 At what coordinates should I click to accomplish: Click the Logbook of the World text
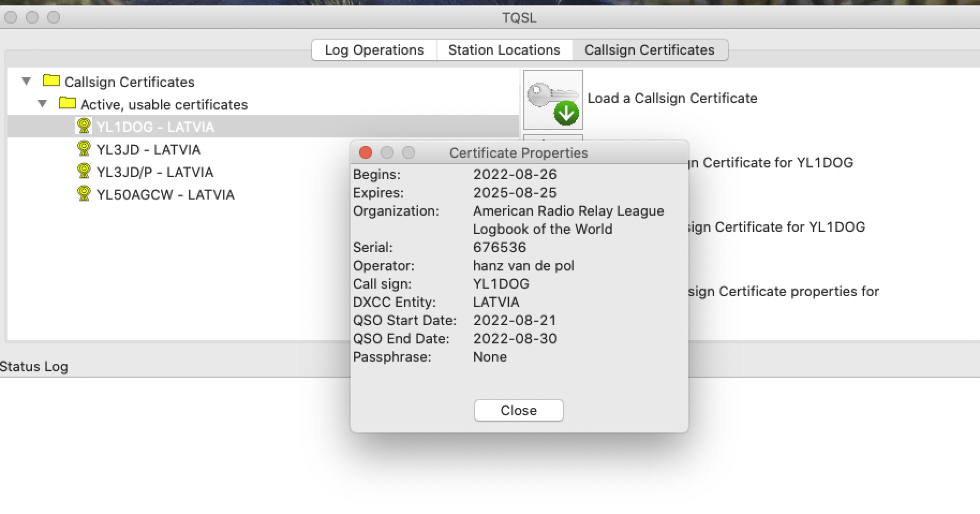point(543,229)
